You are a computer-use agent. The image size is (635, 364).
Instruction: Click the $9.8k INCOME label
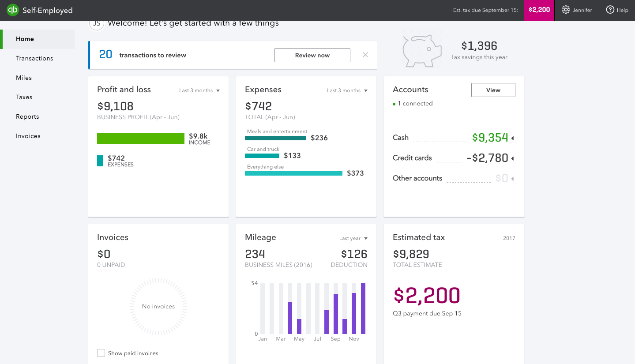[x=199, y=139]
